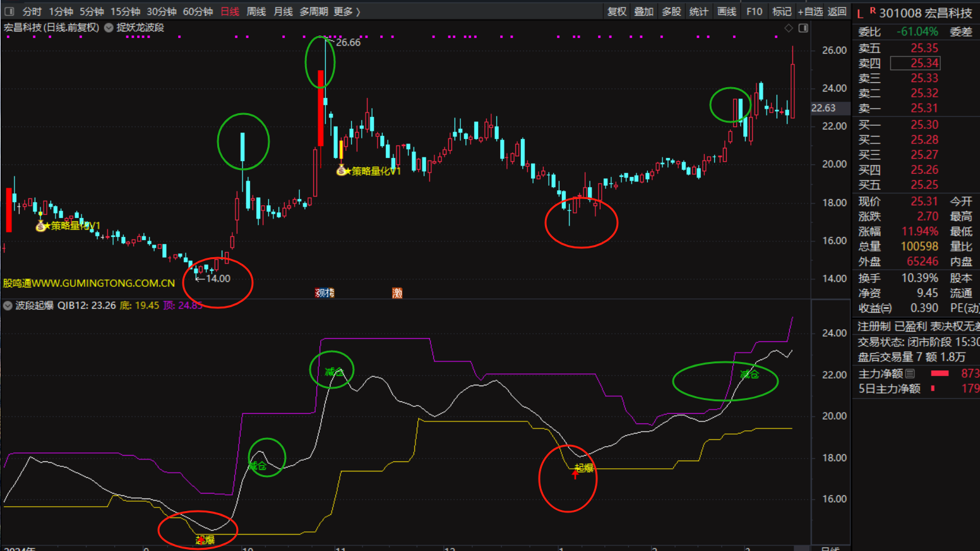Open the 更多 periods expander
The image size is (980, 551).
pos(347,11)
